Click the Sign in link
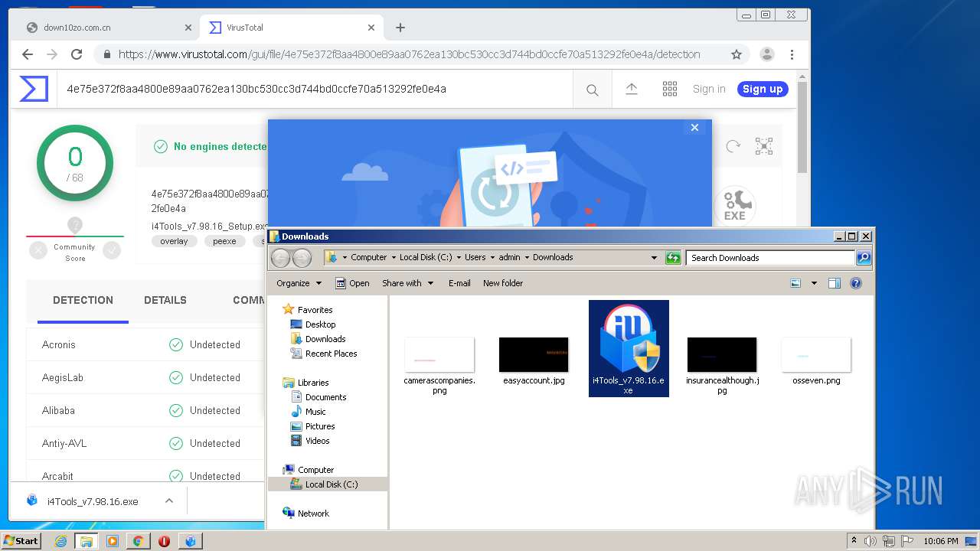The image size is (980, 551). pyautogui.click(x=709, y=89)
